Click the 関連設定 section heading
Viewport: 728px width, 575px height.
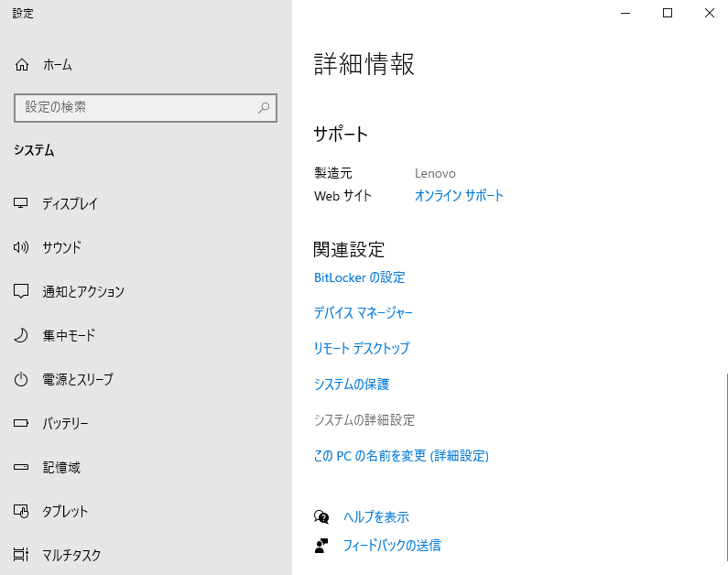coord(349,250)
